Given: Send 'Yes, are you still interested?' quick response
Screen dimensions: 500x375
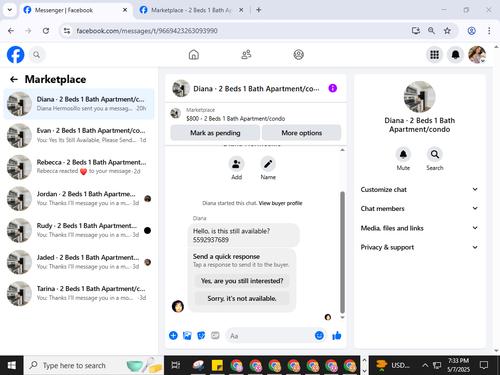Looking at the screenshot, I should [242, 281].
